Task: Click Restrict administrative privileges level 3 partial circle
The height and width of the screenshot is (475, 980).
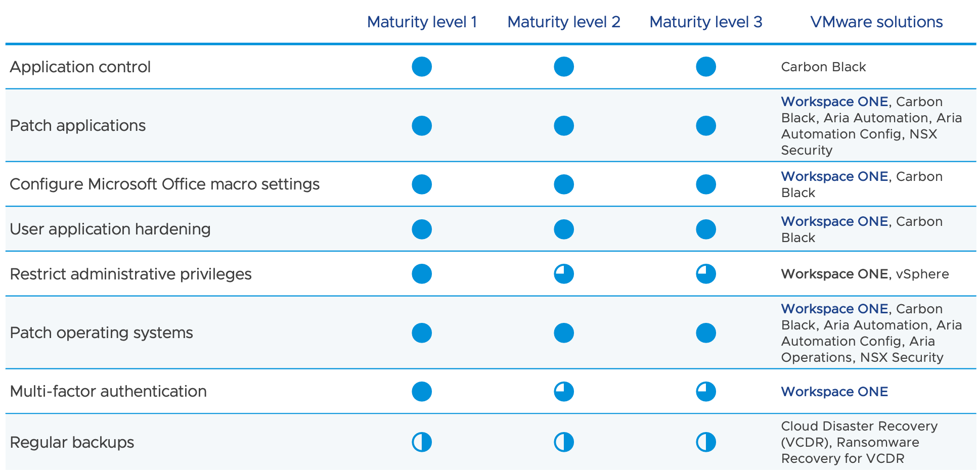Action: (706, 274)
